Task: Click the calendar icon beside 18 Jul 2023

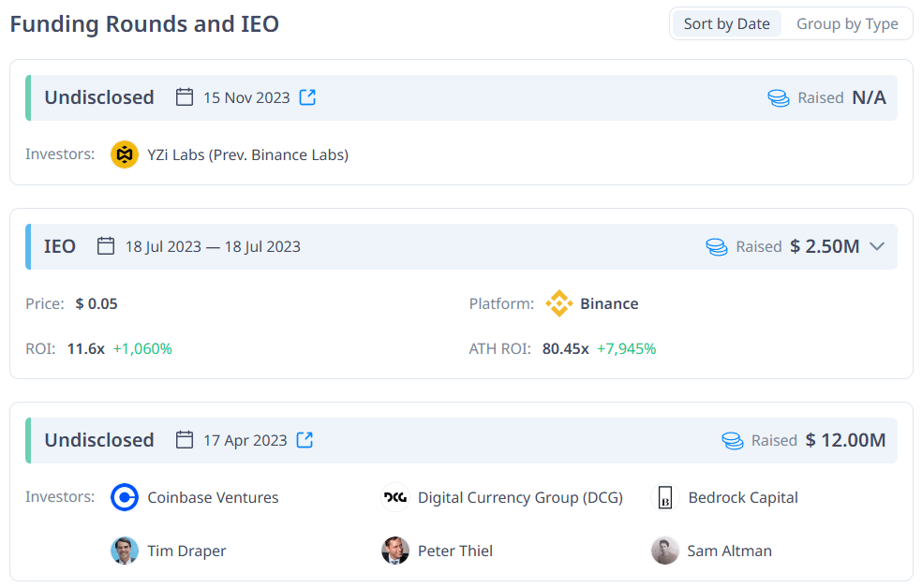Action: 106,246
